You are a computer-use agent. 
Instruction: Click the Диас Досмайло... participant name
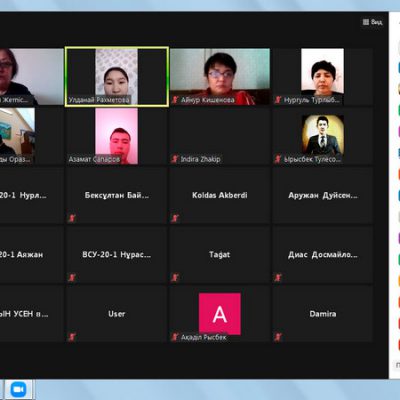click(x=323, y=255)
